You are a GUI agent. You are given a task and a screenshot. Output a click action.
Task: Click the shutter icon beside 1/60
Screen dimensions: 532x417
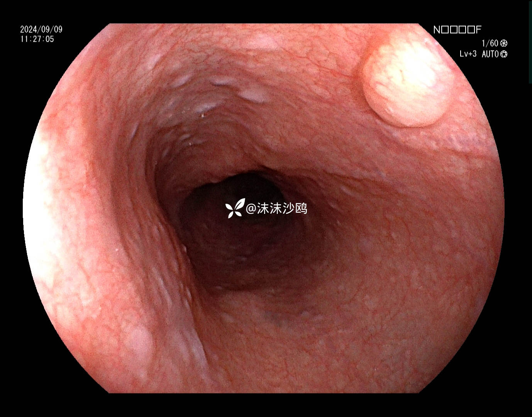(504, 43)
